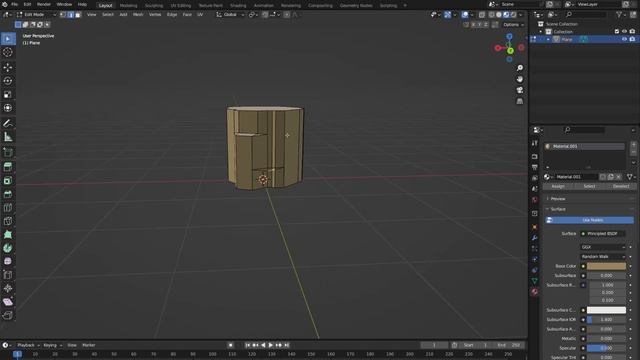Viewport: 640px width, 360px height.
Task: Enable vertex select mode
Action: point(63,15)
